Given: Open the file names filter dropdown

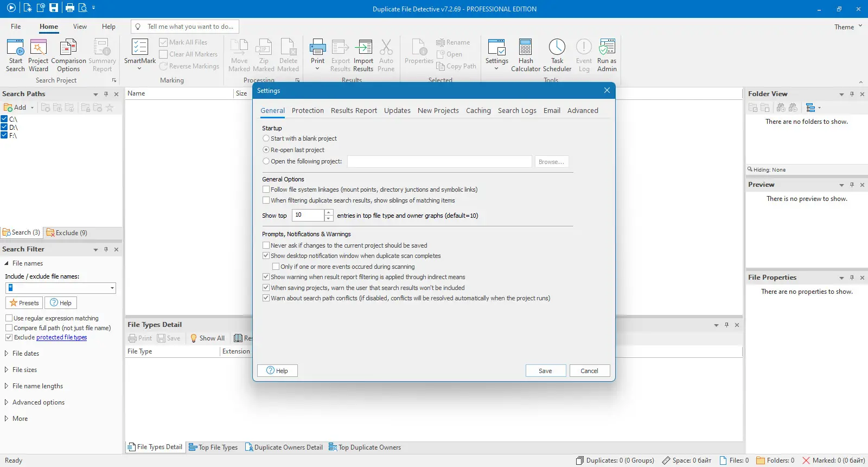Looking at the screenshot, I should (x=112, y=288).
